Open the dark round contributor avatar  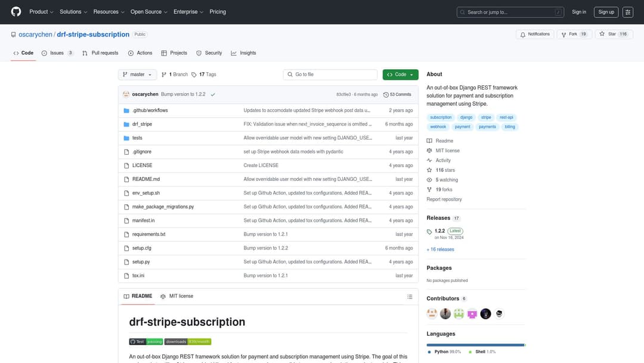(485, 313)
